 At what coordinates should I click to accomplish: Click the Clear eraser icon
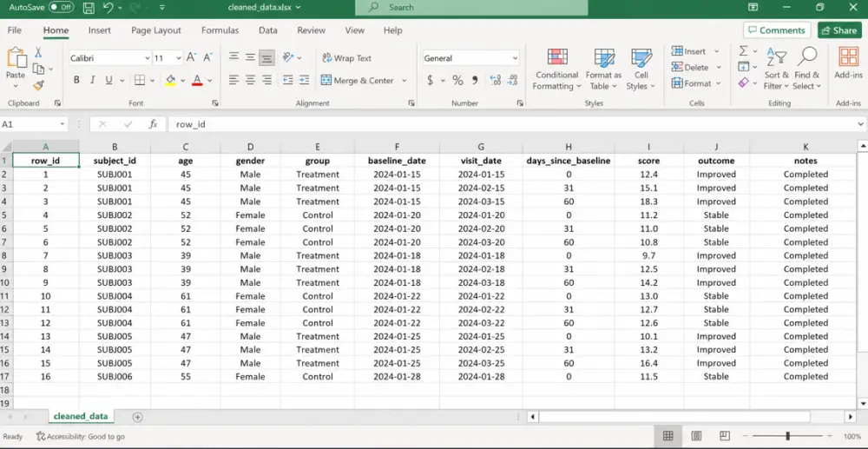point(744,83)
